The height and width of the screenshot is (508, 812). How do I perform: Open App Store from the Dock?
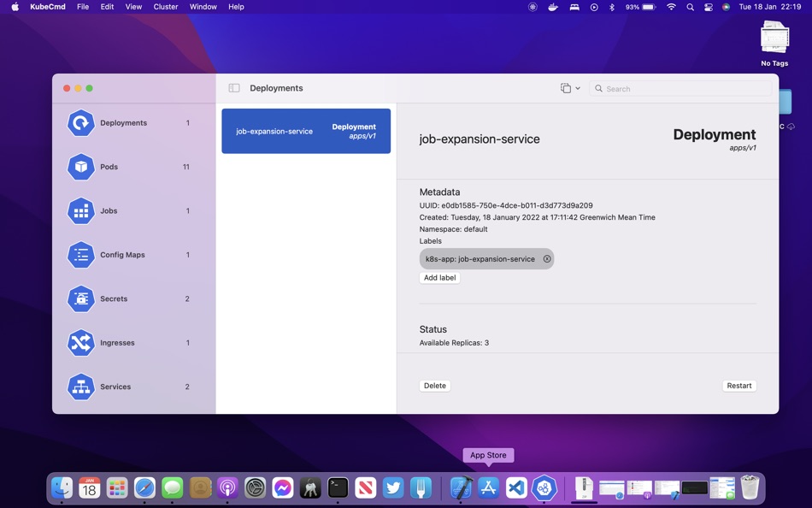tap(488, 487)
